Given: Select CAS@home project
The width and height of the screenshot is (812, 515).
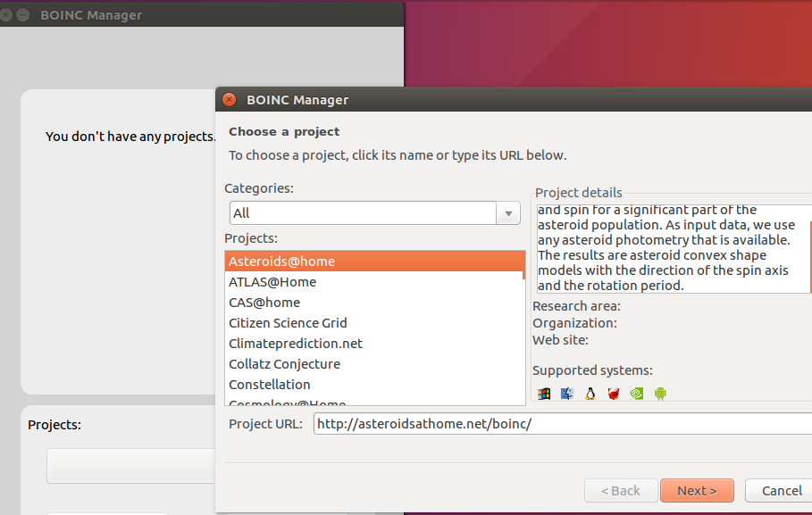Looking at the screenshot, I should (374, 303).
